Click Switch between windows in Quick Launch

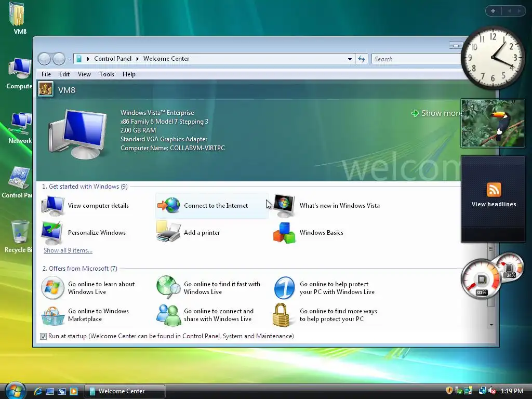tap(62, 391)
